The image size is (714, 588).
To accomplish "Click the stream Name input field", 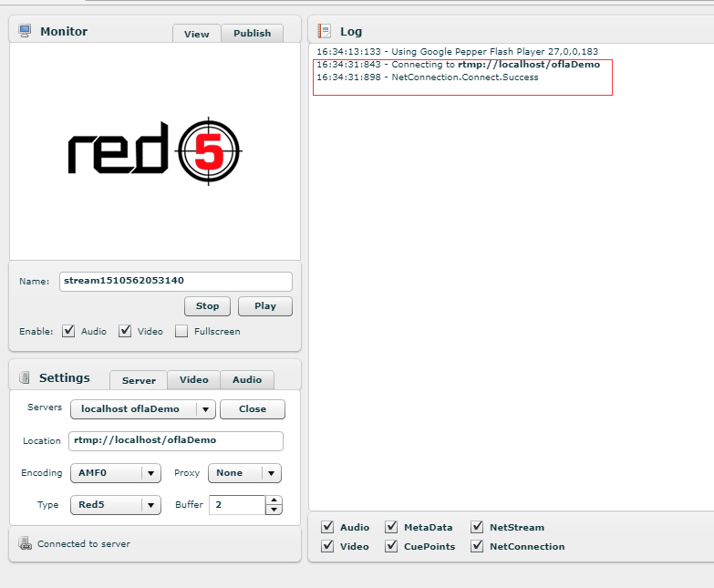I will 176,282.
